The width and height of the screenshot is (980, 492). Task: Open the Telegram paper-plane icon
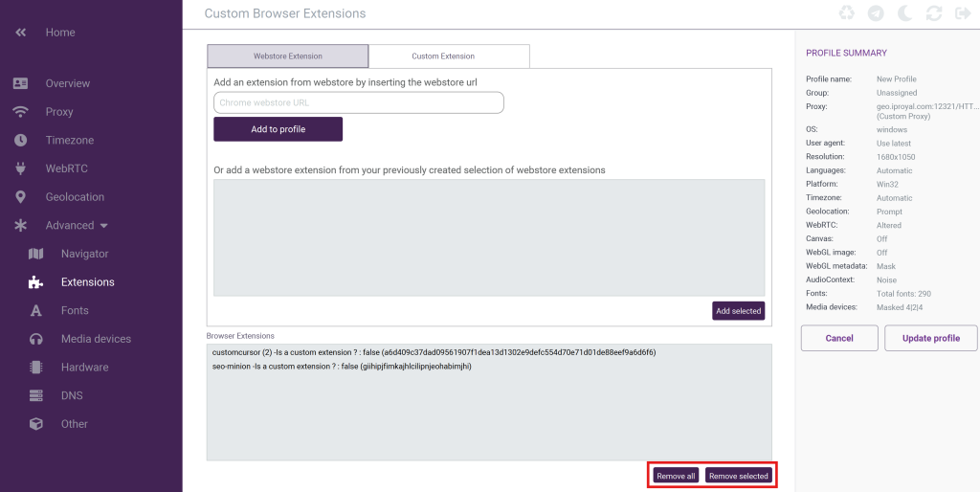(x=875, y=13)
